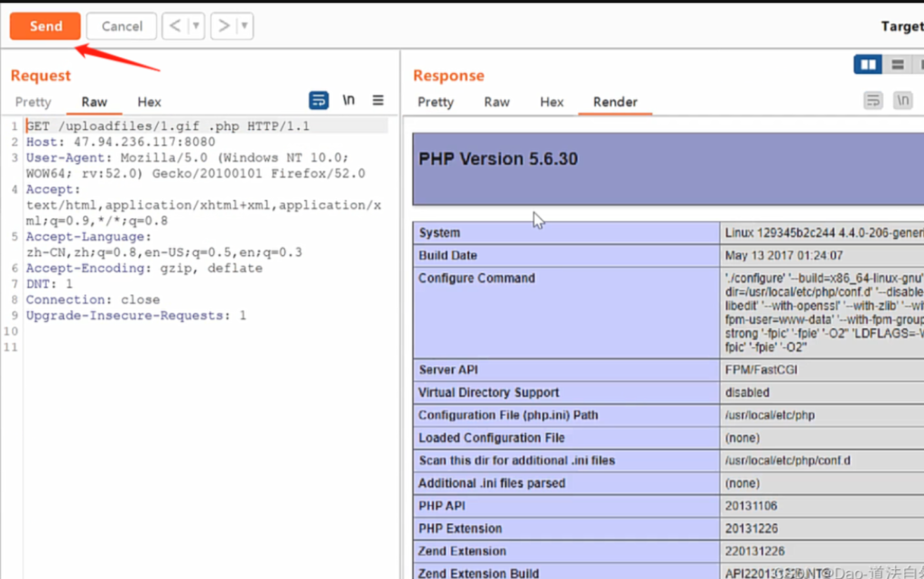This screenshot has width=924, height=579.
Task: Click the Server API row label
Action: tap(448, 370)
